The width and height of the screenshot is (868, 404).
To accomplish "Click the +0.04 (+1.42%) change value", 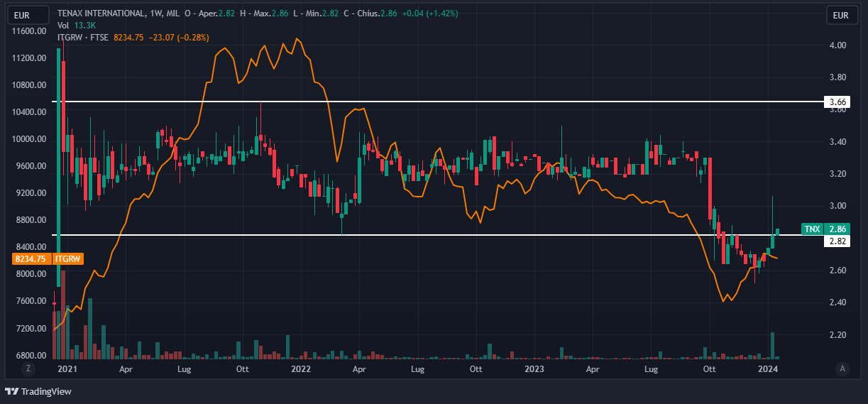I will tap(431, 13).
